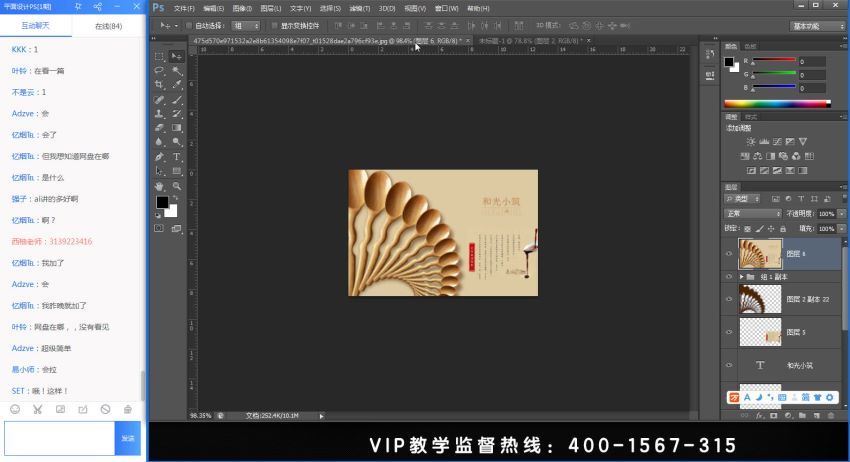Switch to the 在线(84) tab
Image resolution: width=850 pixels, height=462 pixels.
coord(108,26)
